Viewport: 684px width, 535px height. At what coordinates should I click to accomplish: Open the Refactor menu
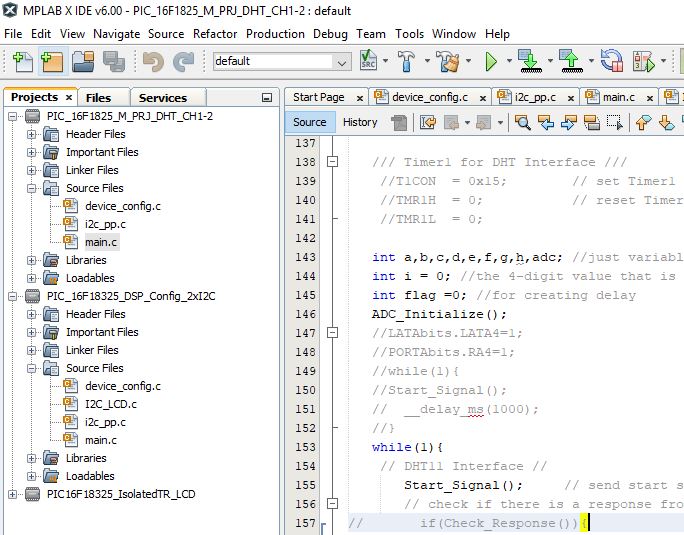click(215, 34)
